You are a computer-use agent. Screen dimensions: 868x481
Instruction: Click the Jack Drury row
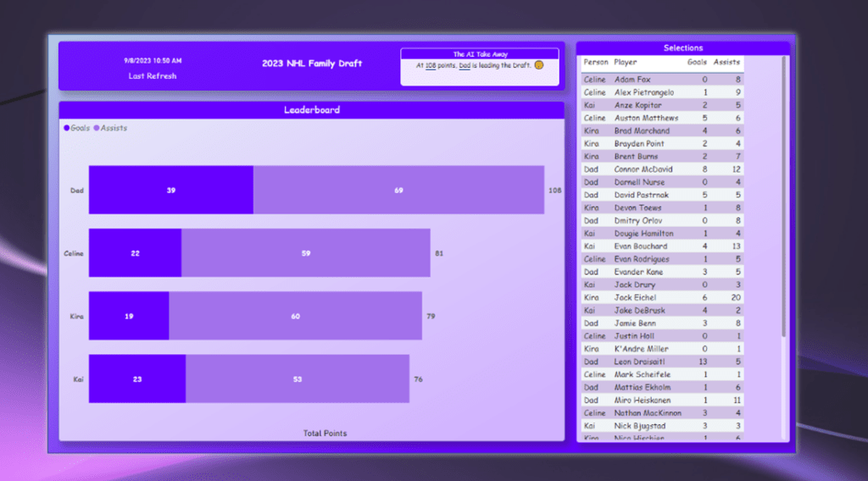tap(663, 285)
